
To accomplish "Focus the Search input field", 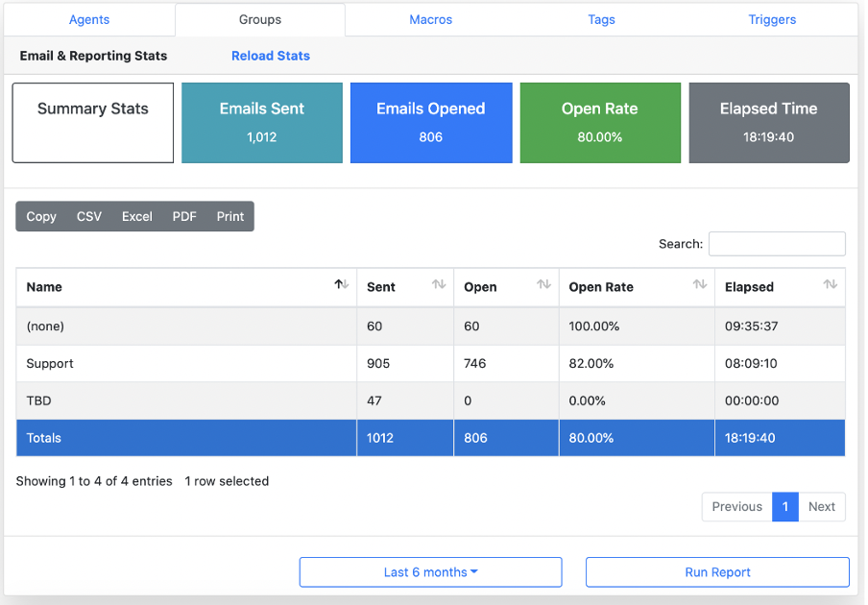I will coord(777,244).
